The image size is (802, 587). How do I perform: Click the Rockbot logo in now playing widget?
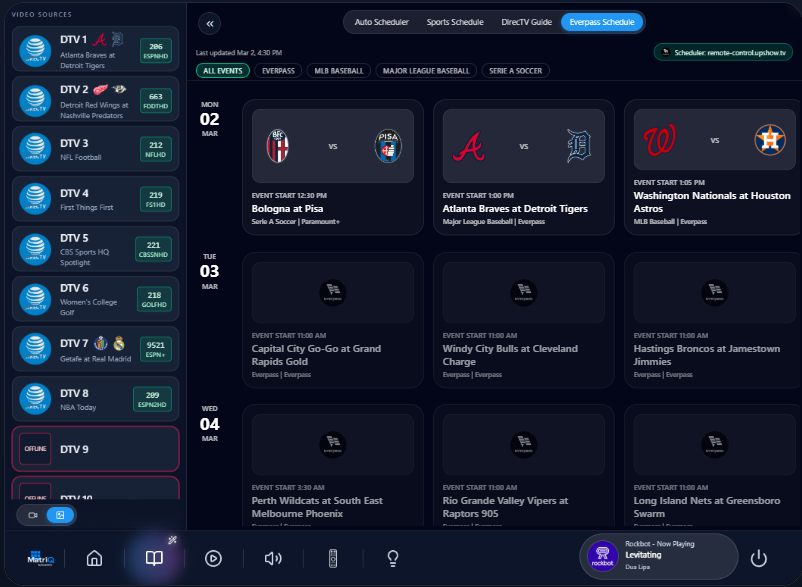coord(602,556)
